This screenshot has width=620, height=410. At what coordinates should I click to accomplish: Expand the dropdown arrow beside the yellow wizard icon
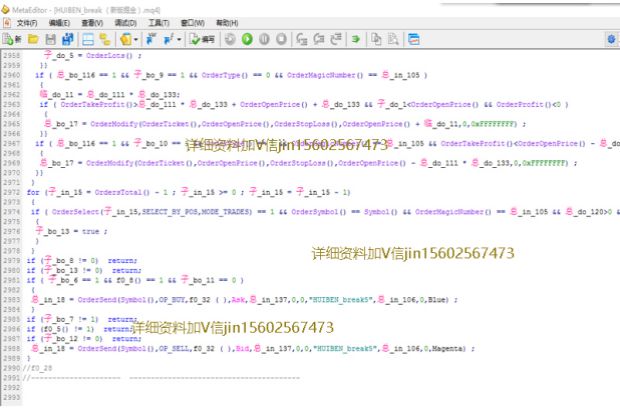[x=136, y=39]
